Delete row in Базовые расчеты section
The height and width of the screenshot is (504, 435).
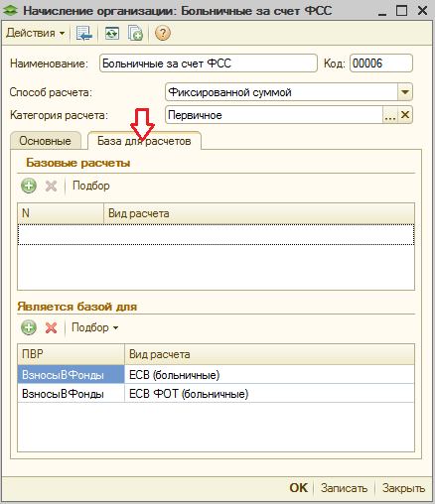(51, 186)
